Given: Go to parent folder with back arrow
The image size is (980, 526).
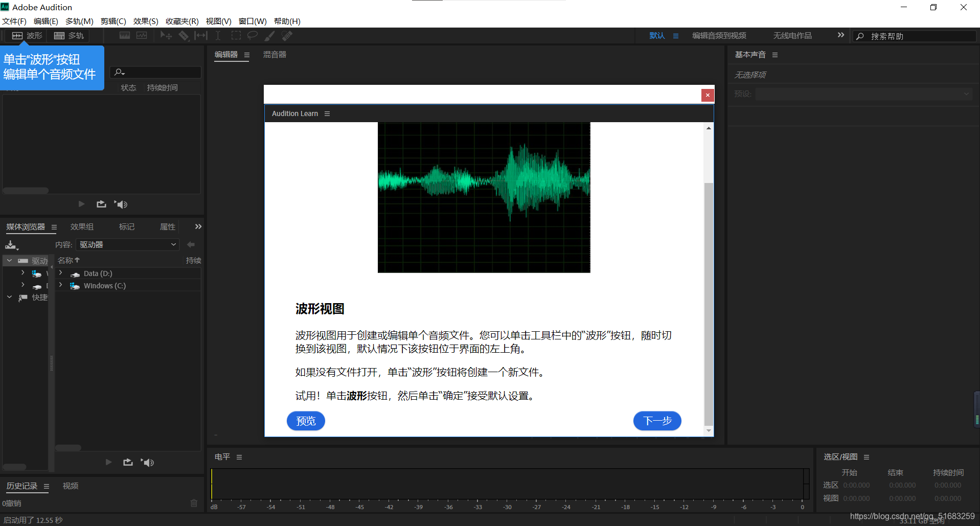Looking at the screenshot, I should [x=191, y=244].
